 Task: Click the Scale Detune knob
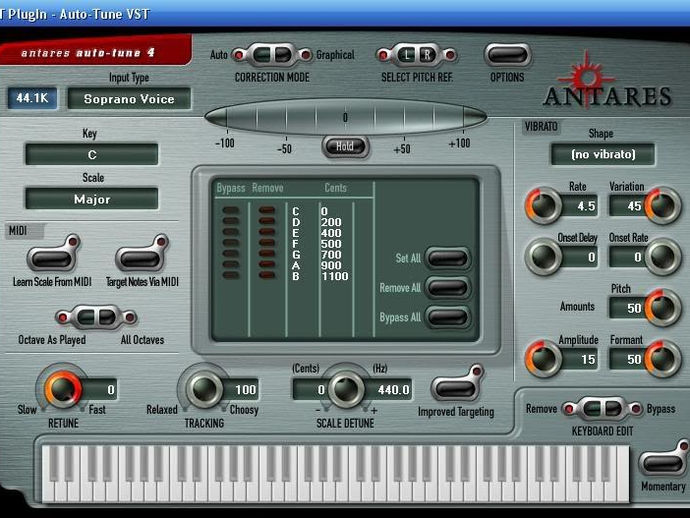(x=345, y=389)
